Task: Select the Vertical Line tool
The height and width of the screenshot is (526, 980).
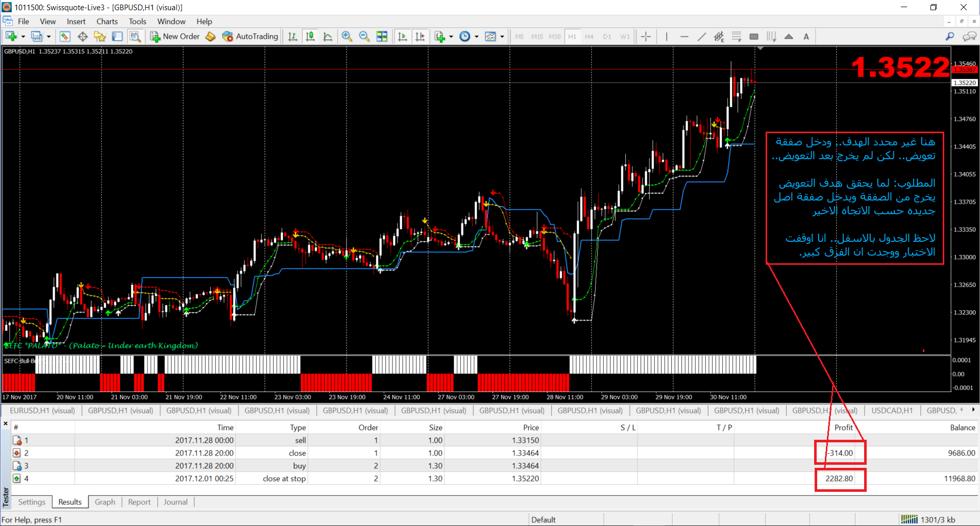Action: 667,36
